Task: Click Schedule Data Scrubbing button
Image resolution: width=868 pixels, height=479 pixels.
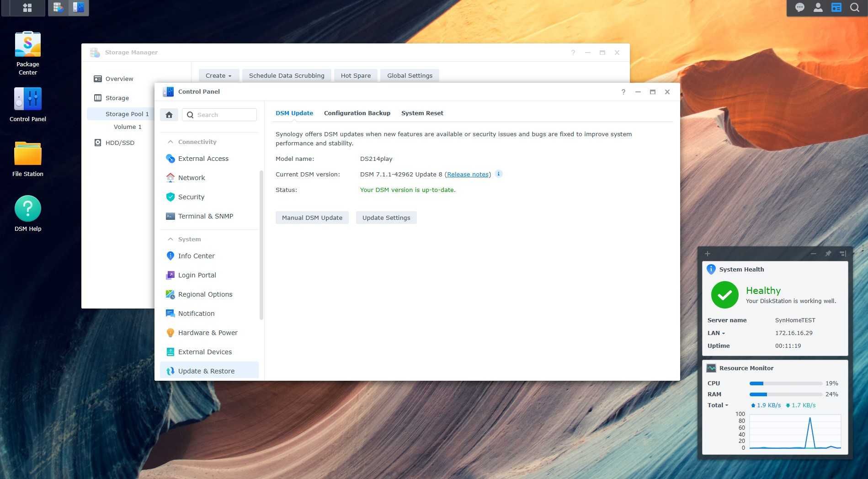Action: (287, 76)
